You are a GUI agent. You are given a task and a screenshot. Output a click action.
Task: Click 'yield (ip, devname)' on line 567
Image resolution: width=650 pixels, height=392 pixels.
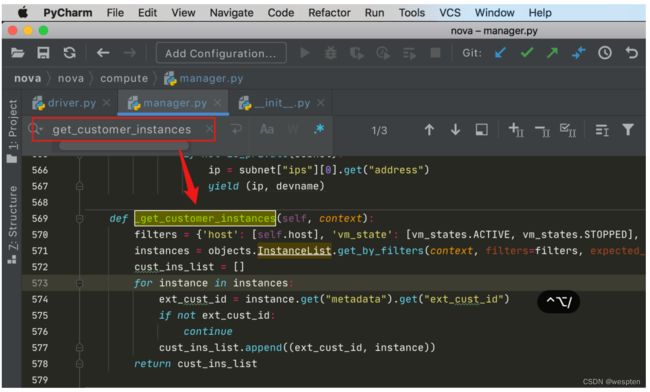click(x=266, y=186)
